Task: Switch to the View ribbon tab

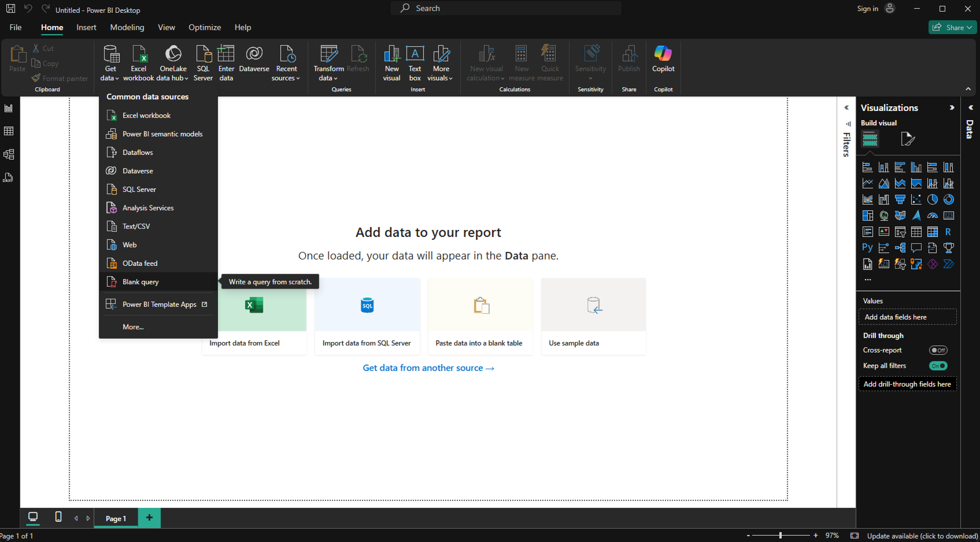Action: pyautogui.click(x=166, y=28)
